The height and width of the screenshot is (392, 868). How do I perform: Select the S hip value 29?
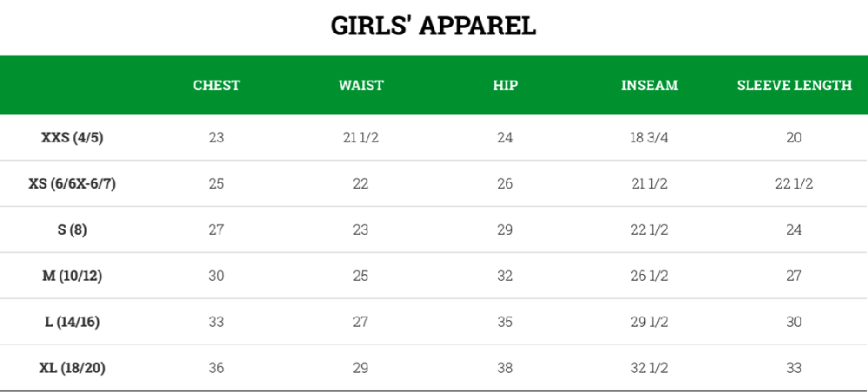(x=505, y=230)
